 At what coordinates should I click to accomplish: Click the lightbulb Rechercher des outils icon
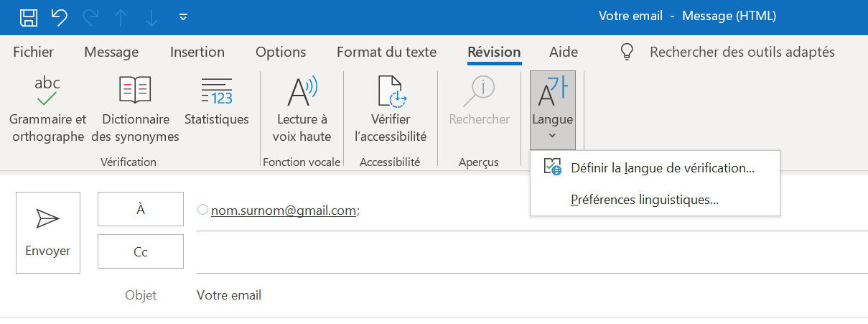click(x=627, y=52)
